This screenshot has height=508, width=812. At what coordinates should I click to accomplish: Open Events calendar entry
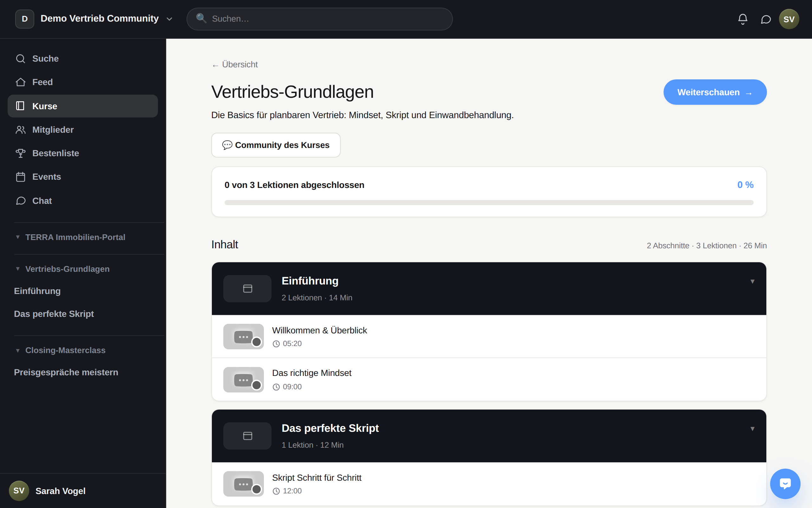click(82, 177)
